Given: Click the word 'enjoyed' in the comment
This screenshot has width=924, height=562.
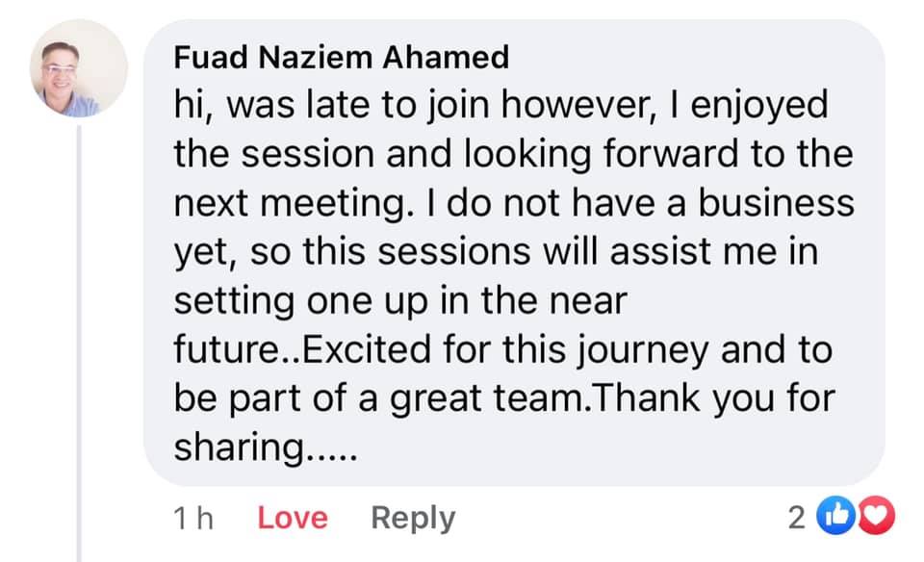Looking at the screenshot, I should point(759,106).
